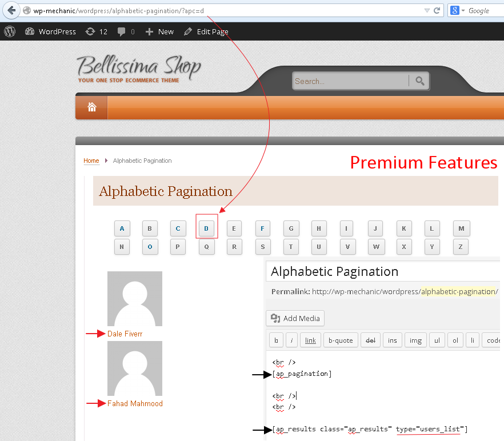504x441 pixels.
Task: Apply del strikethrough quicktag
Action: 371,340
